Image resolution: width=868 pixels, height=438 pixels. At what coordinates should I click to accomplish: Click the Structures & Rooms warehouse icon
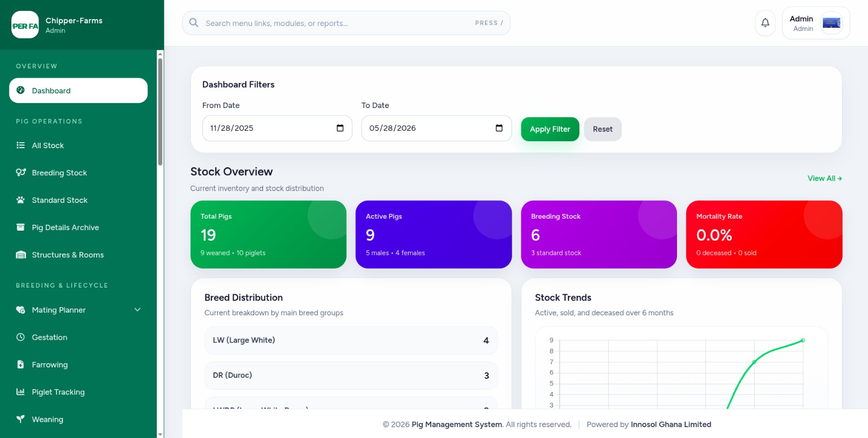pos(21,255)
